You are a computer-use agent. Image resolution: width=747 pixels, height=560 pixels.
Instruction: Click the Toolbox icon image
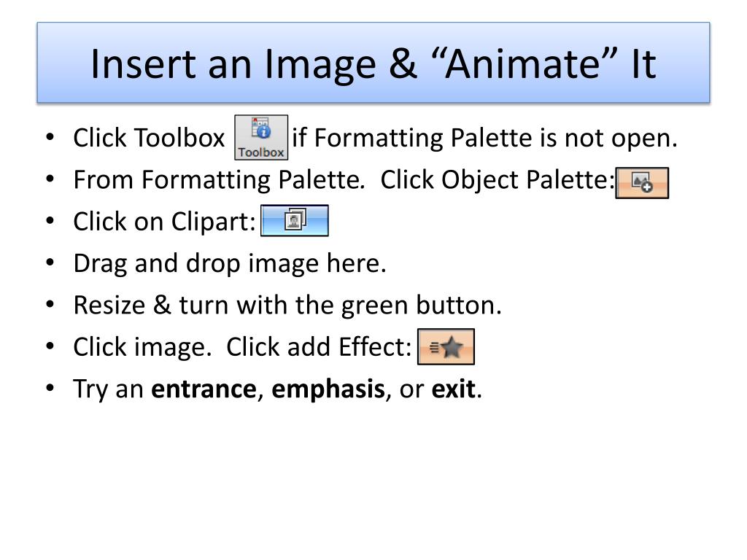pos(261,137)
